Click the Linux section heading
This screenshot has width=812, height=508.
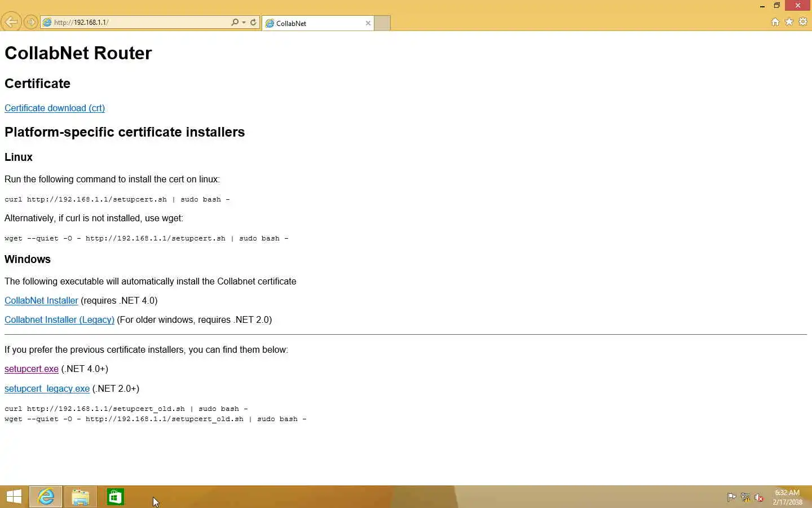19,157
